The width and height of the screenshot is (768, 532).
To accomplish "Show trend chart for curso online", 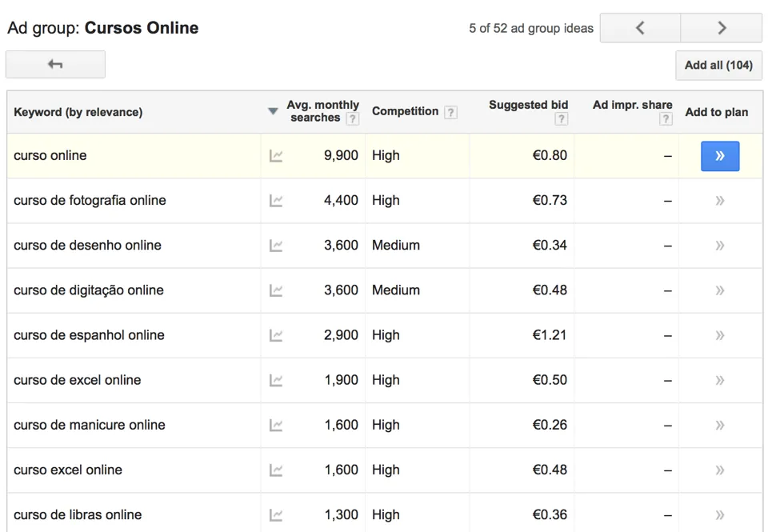I will pos(276,156).
